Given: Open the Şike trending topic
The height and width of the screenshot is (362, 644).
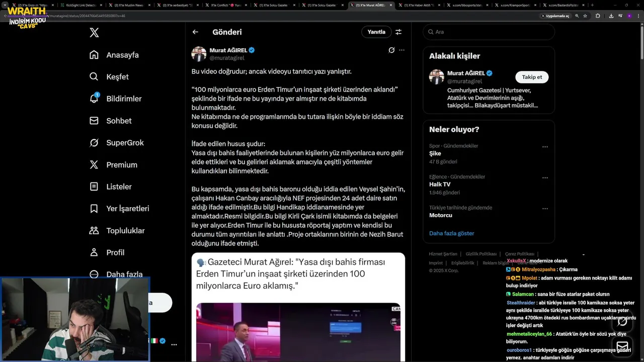Looking at the screenshot, I should tap(435, 153).
